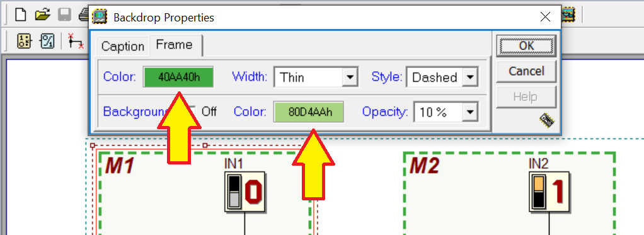This screenshot has width=644, height=235.
Task: Open the Style dropdown showing Dashed
Action: click(x=442, y=77)
